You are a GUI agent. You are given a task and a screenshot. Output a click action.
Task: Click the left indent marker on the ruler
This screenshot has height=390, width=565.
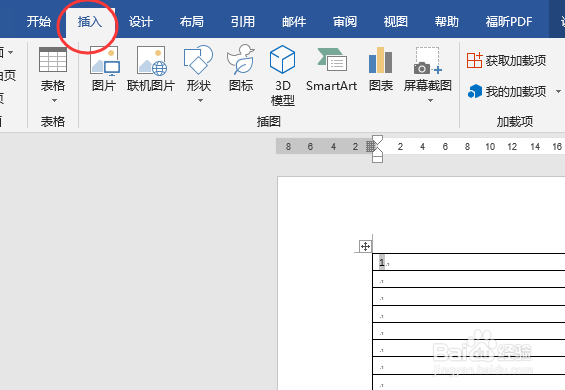(377, 159)
